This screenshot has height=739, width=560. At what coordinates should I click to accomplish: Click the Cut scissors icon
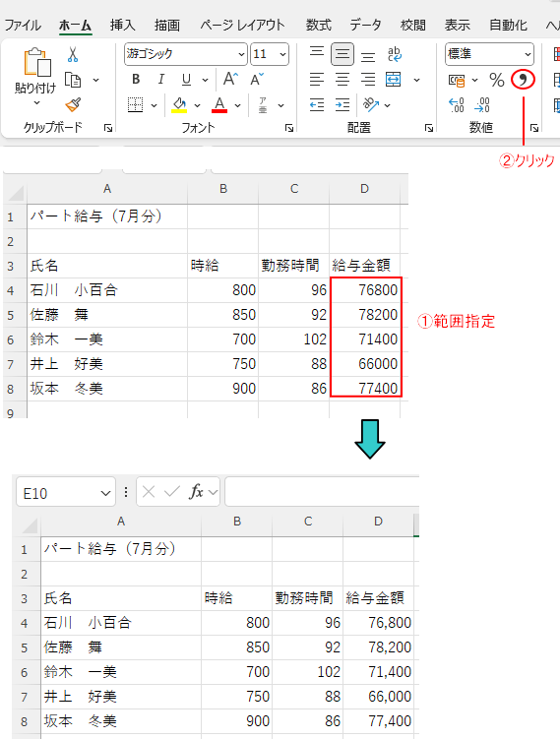(73, 54)
